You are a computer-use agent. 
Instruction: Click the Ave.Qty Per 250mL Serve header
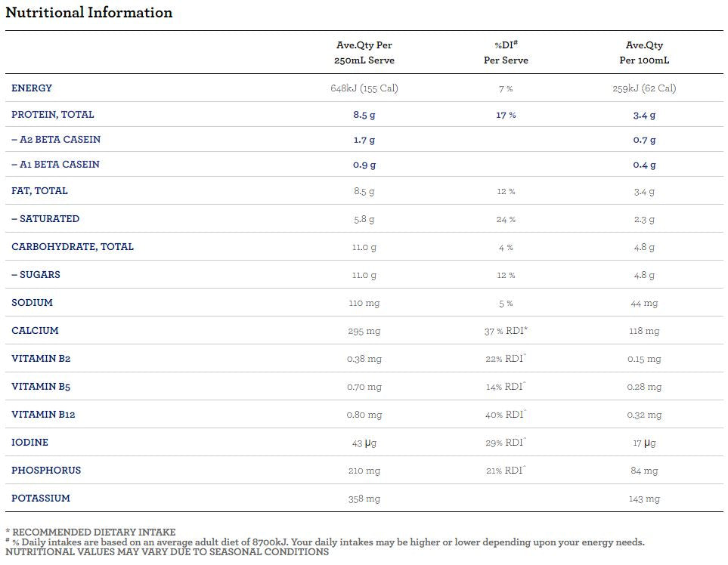[364, 53]
